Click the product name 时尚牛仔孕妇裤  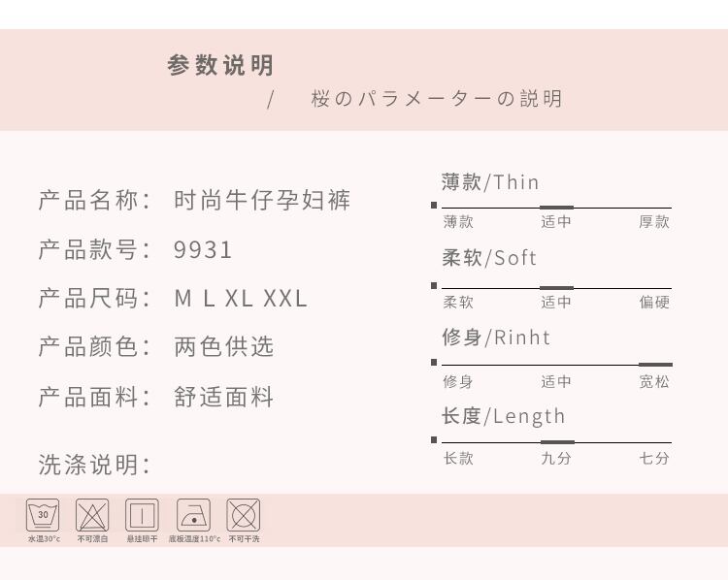click(x=262, y=201)
